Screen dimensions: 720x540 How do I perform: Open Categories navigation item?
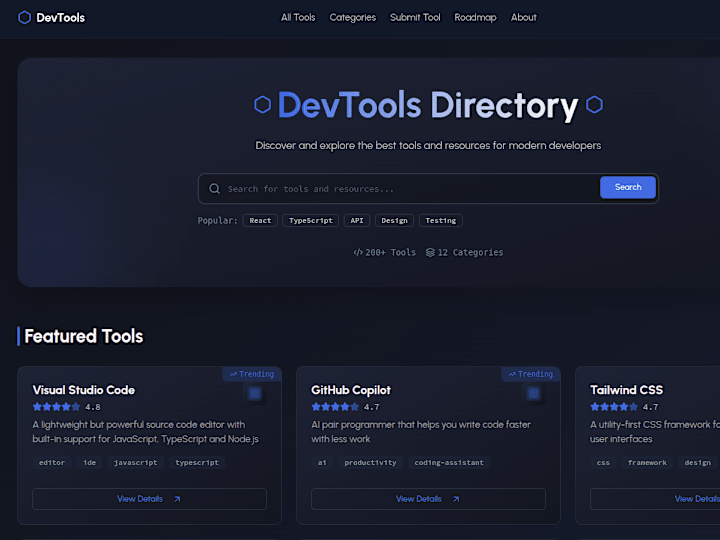coord(353,17)
